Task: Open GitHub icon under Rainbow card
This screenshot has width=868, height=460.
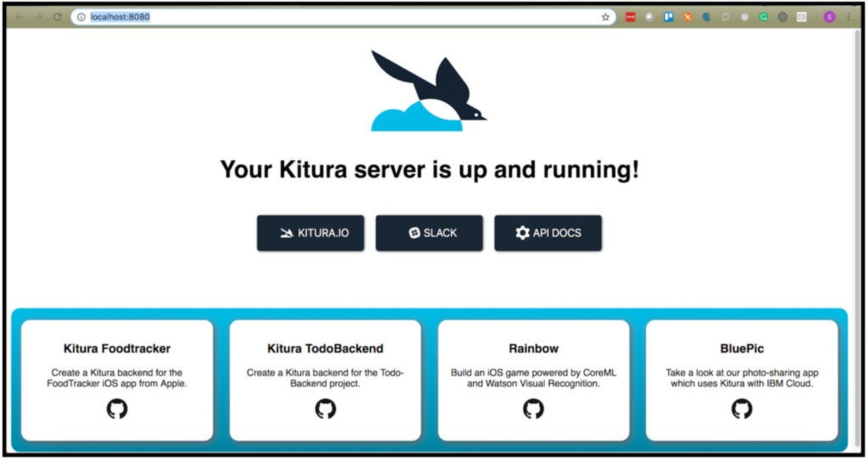Action: [533, 409]
